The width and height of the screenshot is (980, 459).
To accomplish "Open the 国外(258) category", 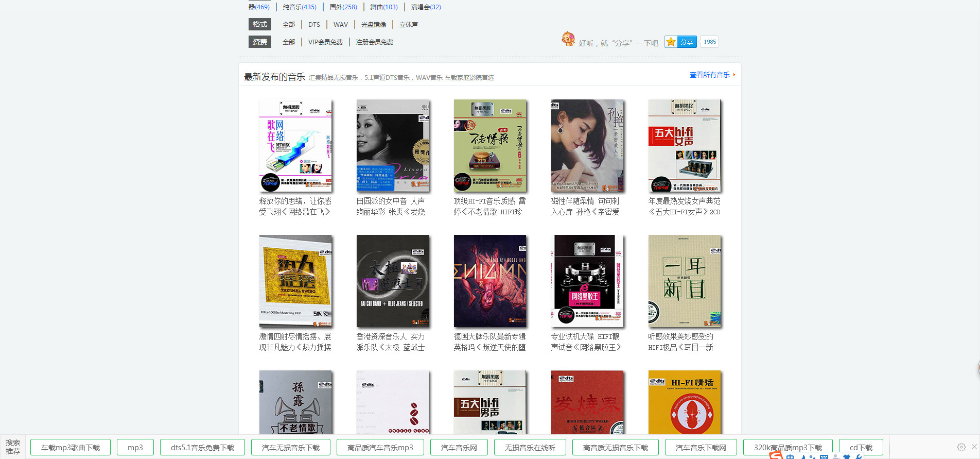I will coord(343,7).
